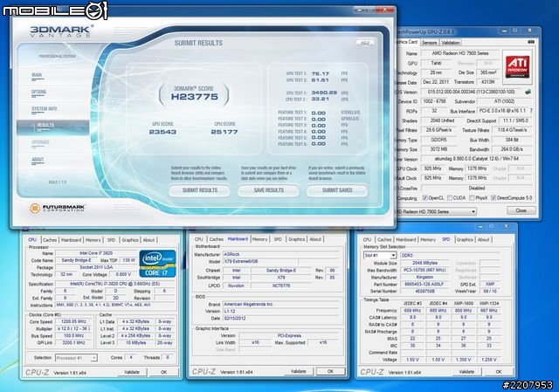Screen dimensions: 559x392
Task: Click the Kingston manufacturer field in SPD
Action: (x=424, y=277)
